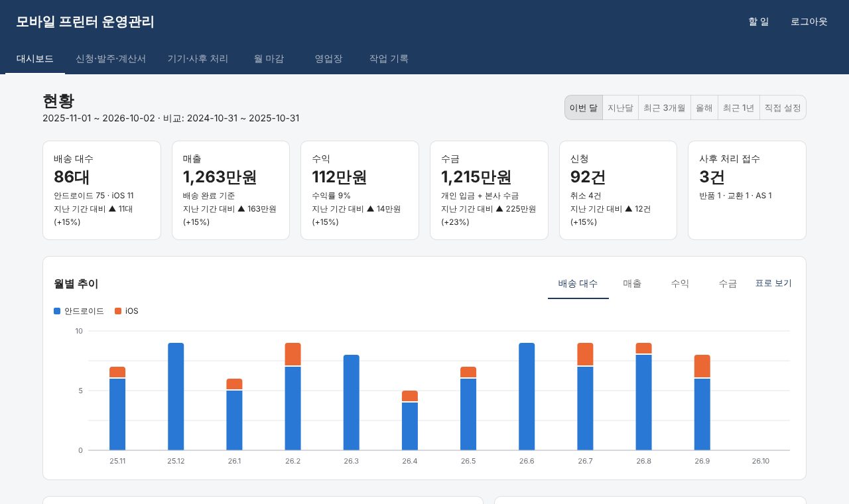Click the 92건 applications figure
This screenshot has width=849, height=504.
(588, 177)
